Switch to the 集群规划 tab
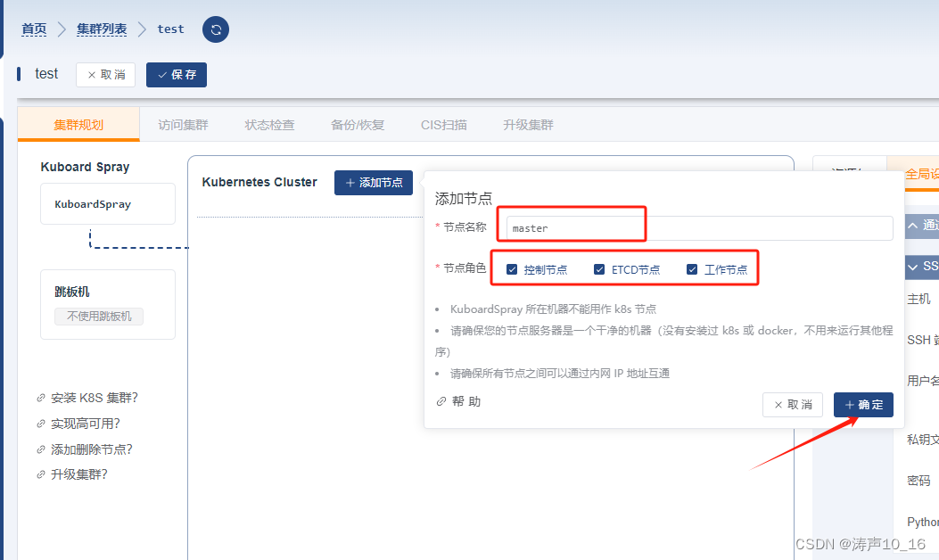939x560 pixels. (78, 125)
